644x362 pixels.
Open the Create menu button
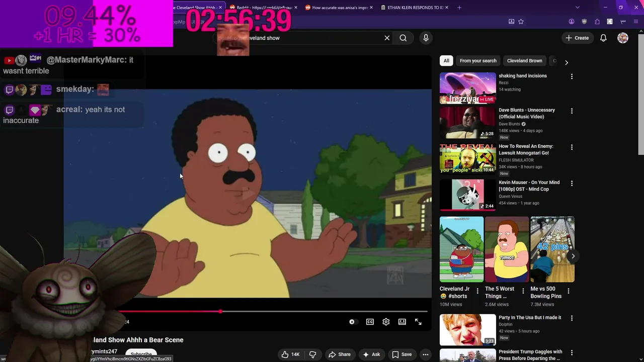pos(577,38)
